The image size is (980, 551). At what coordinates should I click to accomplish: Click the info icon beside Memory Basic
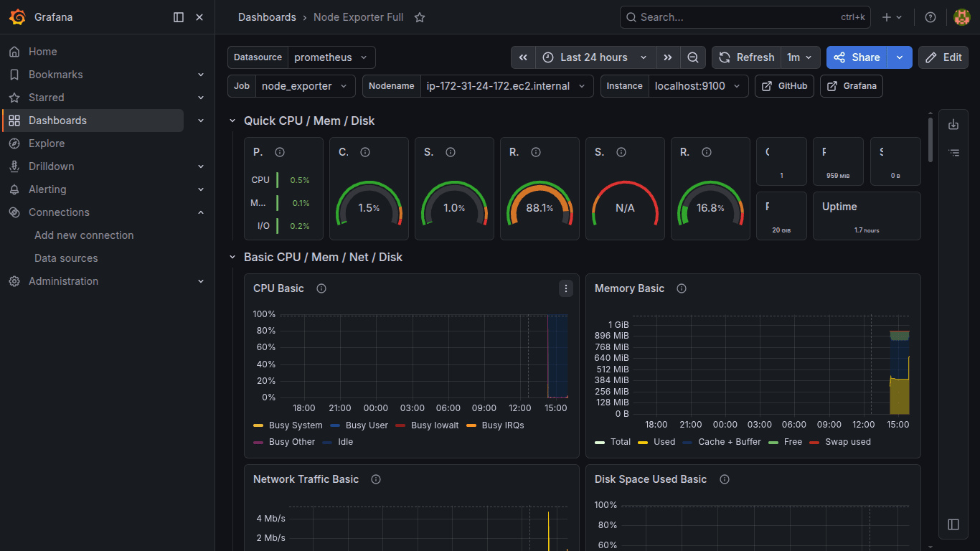click(x=682, y=288)
